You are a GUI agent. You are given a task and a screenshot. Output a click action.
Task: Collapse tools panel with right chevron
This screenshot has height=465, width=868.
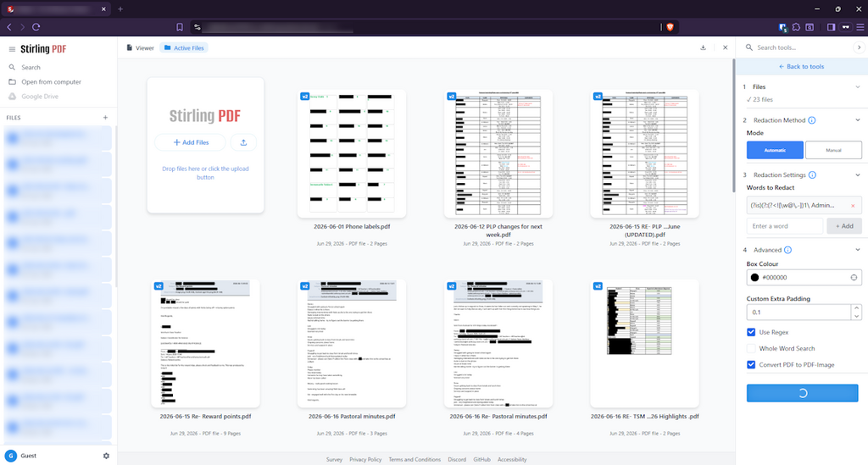tap(859, 47)
